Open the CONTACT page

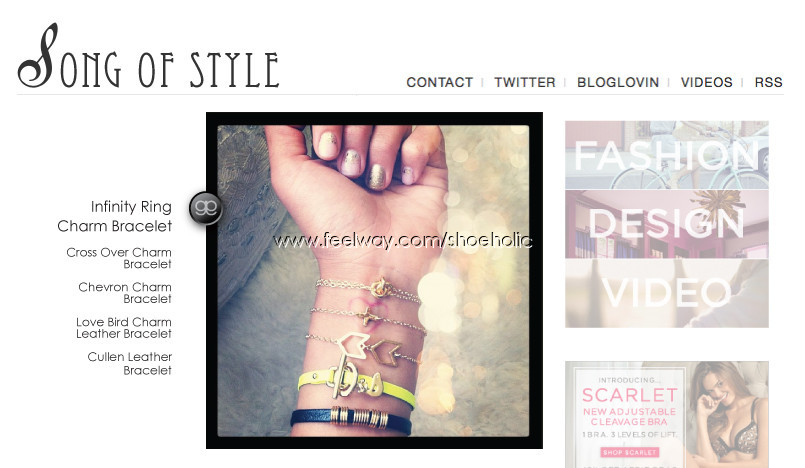[439, 82]
